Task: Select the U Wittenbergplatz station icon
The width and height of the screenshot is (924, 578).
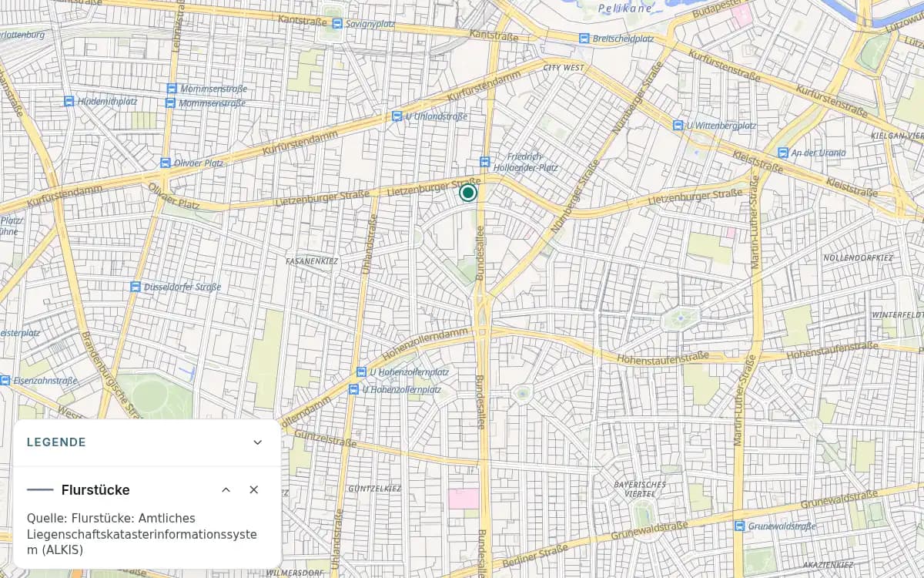Action: [678, 125]
